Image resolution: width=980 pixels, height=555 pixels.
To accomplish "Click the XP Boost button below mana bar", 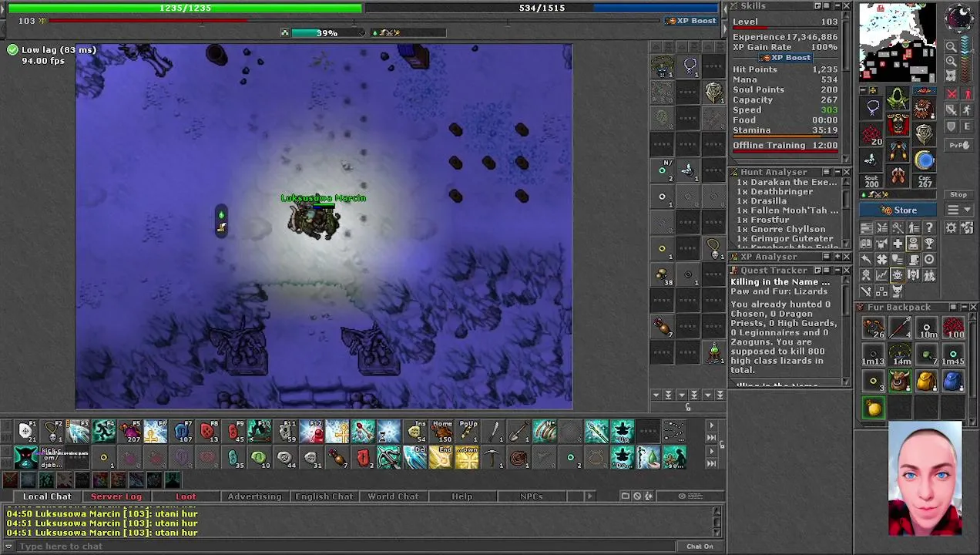I will (691, 21).
